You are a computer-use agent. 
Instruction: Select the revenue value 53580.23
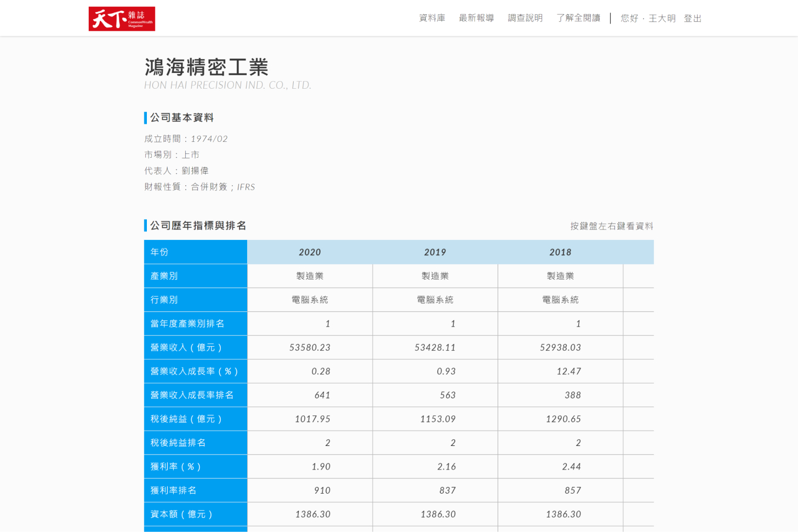point(310,347)
